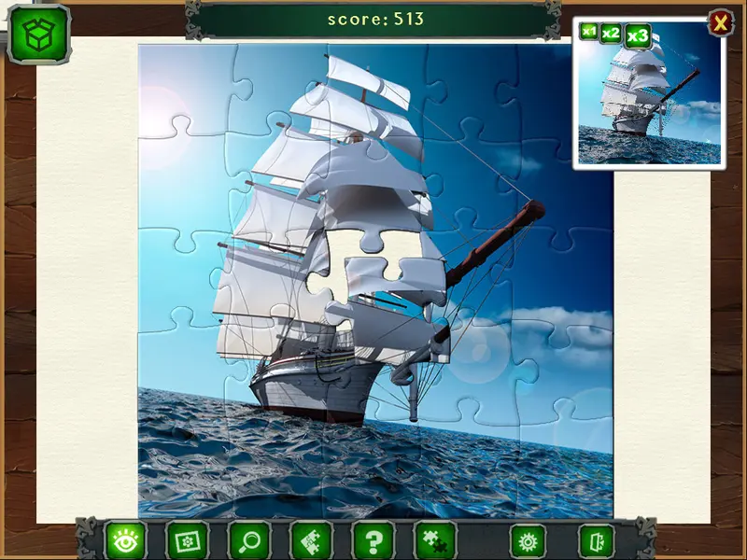747x560 pixels.
Task: Set preview size to x2
Action: coord(611,34)
